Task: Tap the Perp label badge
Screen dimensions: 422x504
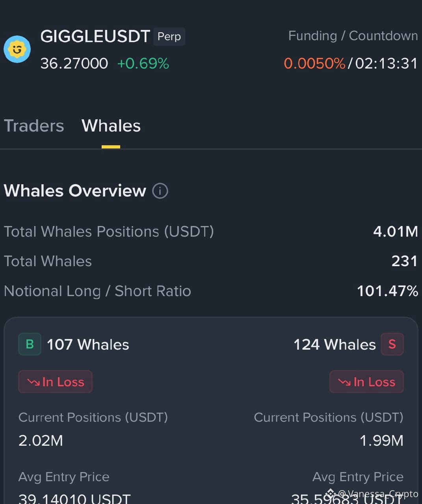Action: (x=169, y=37)
